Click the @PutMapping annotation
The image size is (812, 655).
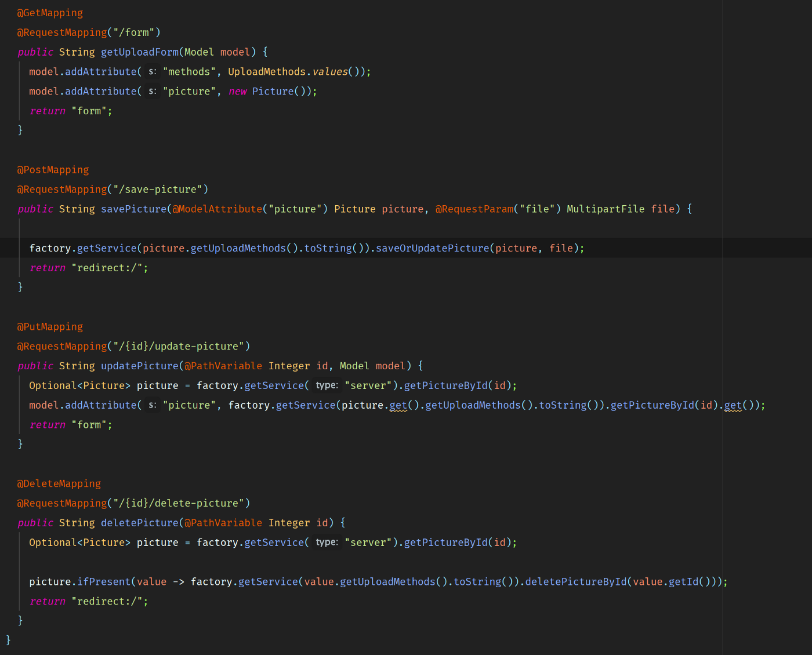[x=50, y=327]
